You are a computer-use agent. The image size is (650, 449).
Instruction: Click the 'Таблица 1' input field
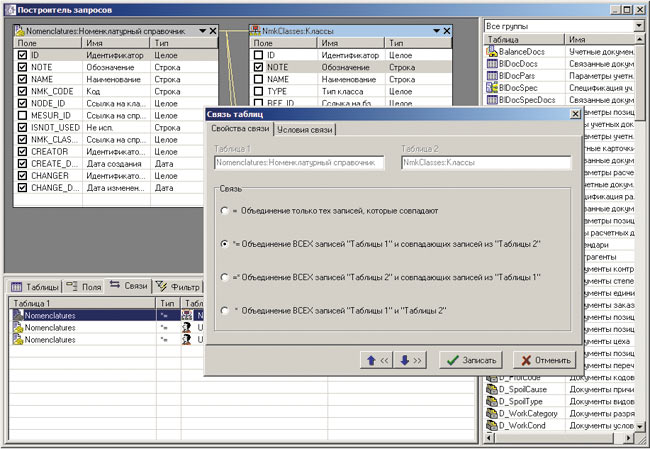298,163
